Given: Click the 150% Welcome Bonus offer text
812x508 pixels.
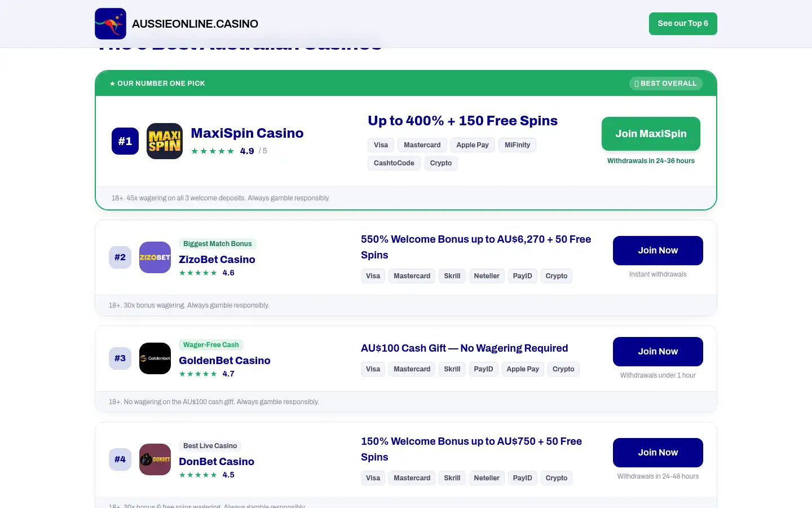Looking at the screenshot, I should pyautogui.click(x=471, y=449).
